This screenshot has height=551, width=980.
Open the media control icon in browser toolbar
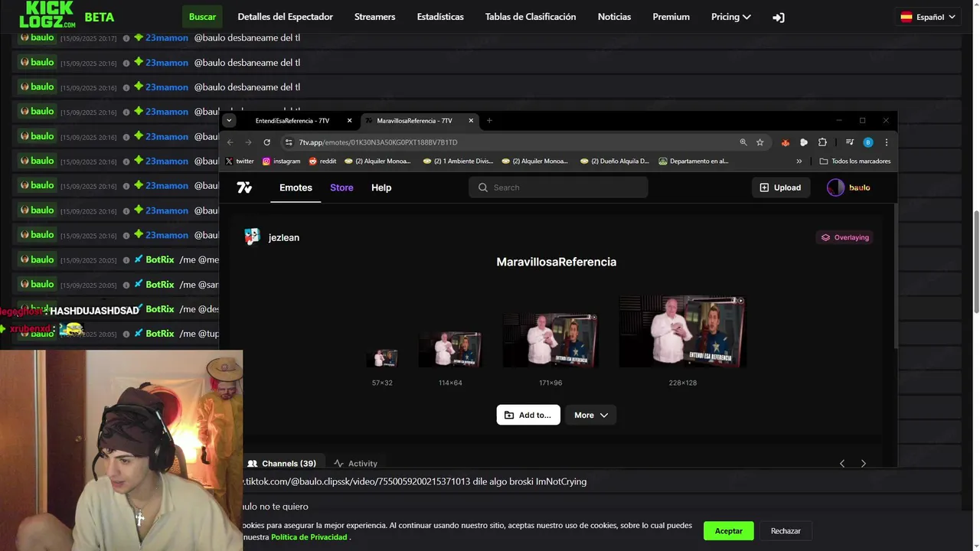coord(849,142)
